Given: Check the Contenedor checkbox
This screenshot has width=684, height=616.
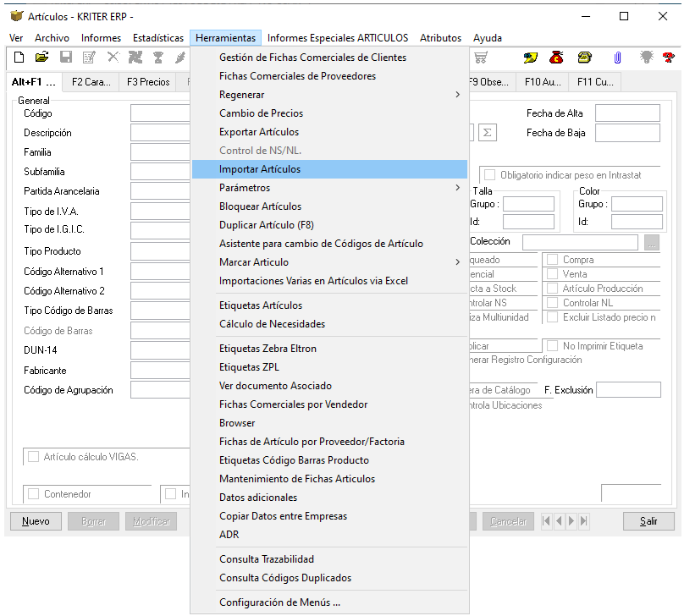Looking at the screenshot, I should click(33, 494).
